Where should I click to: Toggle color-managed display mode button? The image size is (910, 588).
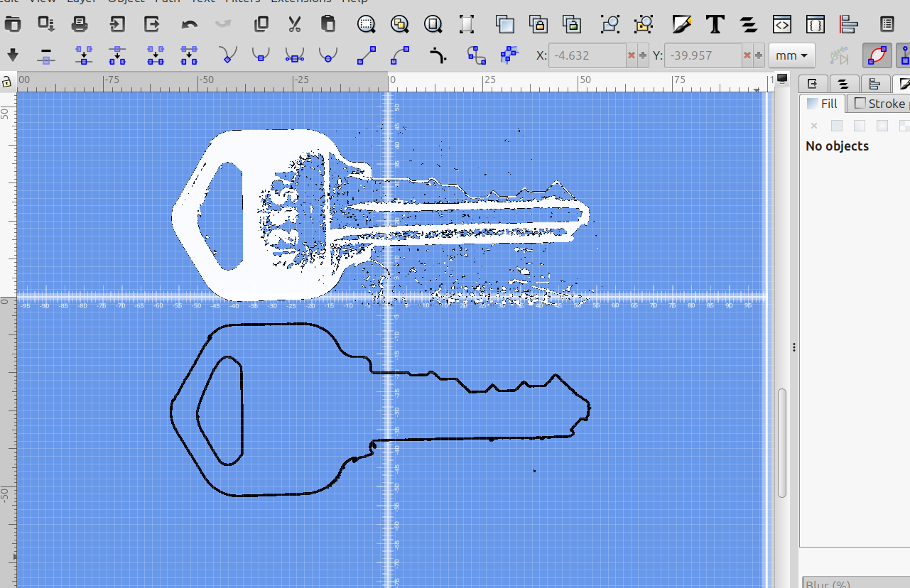782,78
